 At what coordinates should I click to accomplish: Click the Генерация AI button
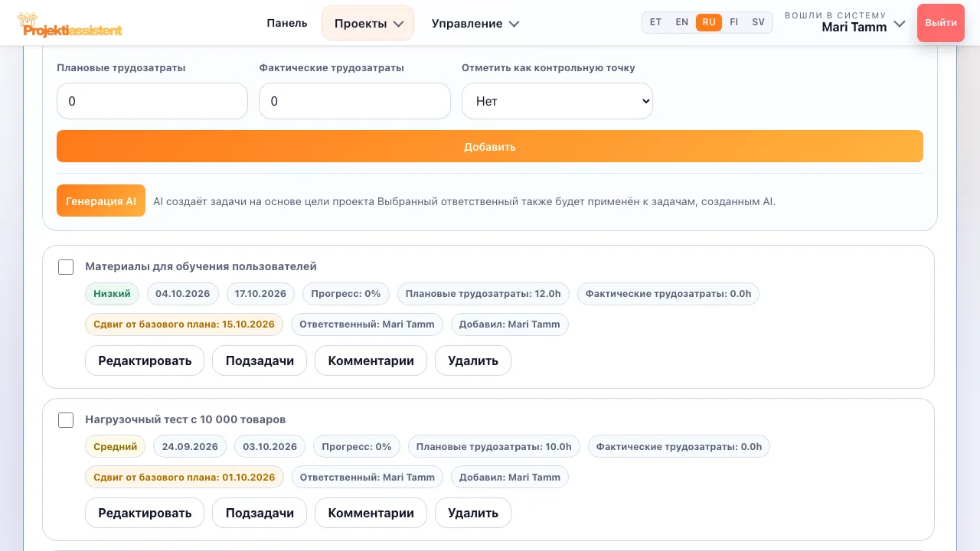(101, 201)
